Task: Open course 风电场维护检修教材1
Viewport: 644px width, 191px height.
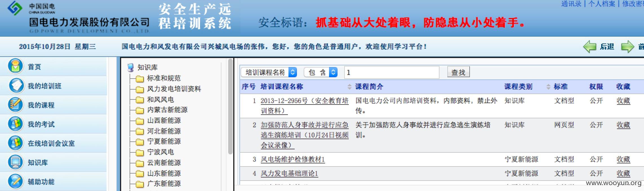Action: (293, 159)
